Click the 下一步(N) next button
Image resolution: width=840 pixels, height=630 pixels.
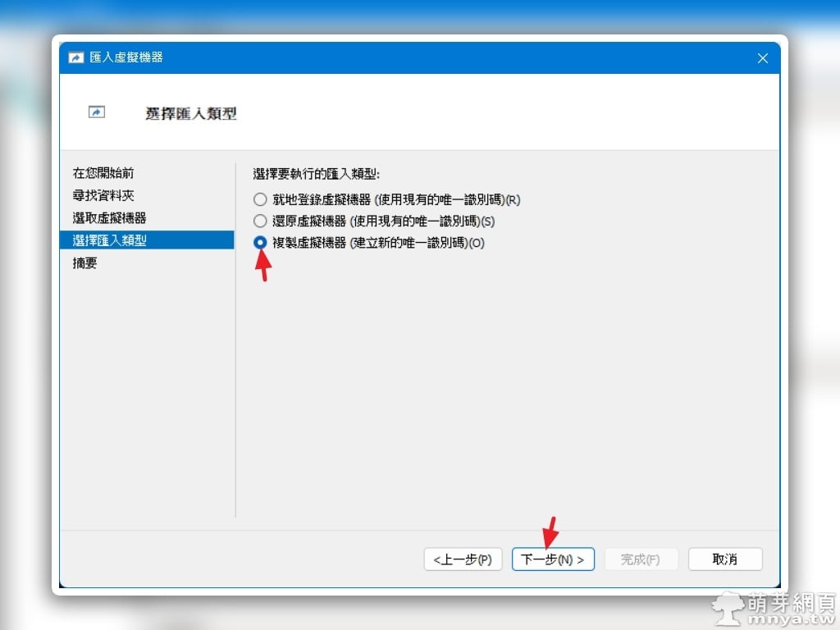(x=553, y=559)
